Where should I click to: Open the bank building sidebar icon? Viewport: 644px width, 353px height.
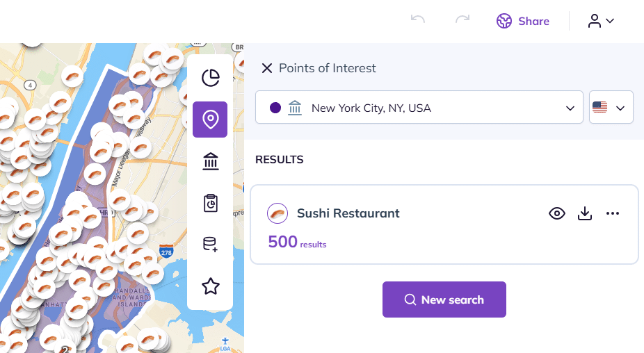(210, 161)
